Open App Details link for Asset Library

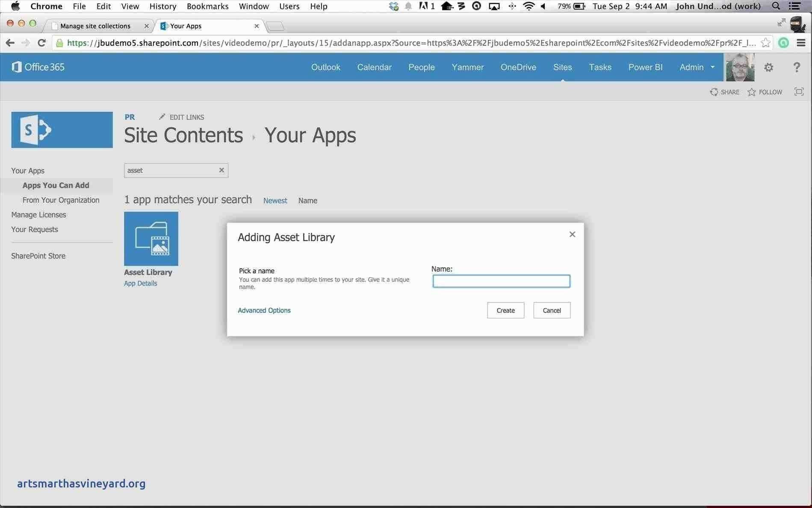(140, 283)
